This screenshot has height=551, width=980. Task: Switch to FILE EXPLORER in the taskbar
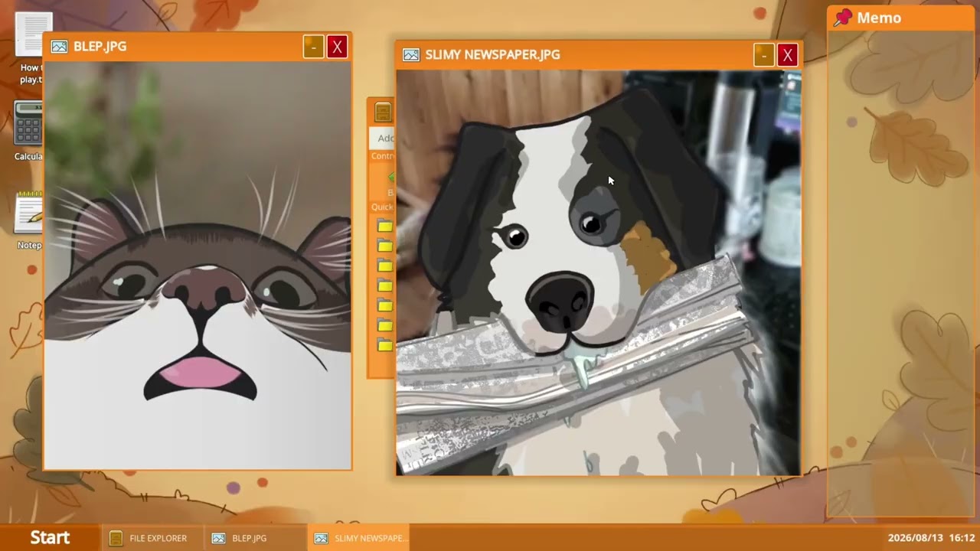pos(152,538)
